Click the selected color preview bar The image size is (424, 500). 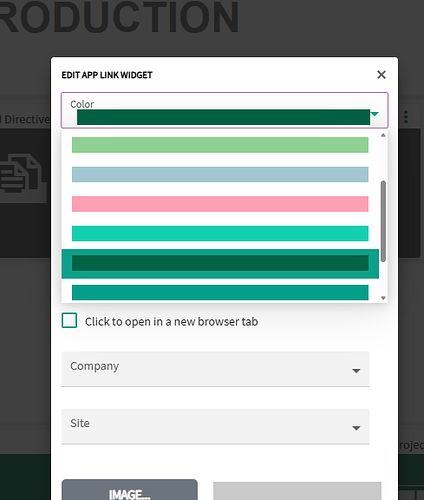(x=223, y=117)
